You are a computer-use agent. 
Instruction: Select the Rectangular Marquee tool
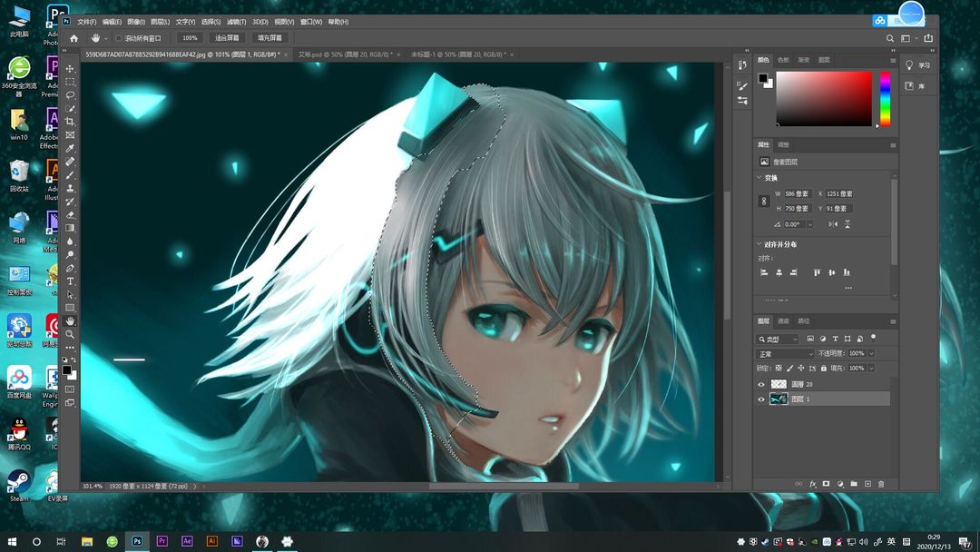[x=70, y=82]
